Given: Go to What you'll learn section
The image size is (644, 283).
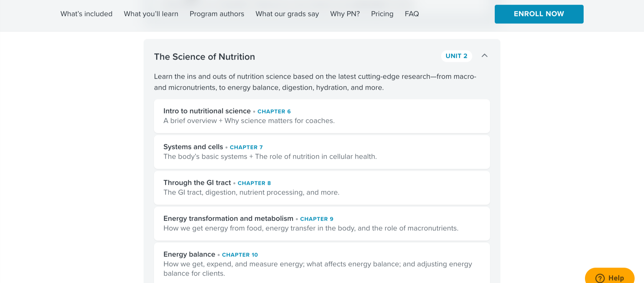Looking at the screenshot, I should pyautogui.click(x=151, y=14).
